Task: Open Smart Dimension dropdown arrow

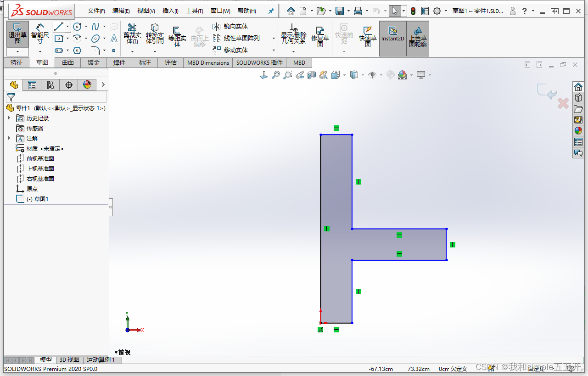Action: pyautogui.click(x=40, y=51)
